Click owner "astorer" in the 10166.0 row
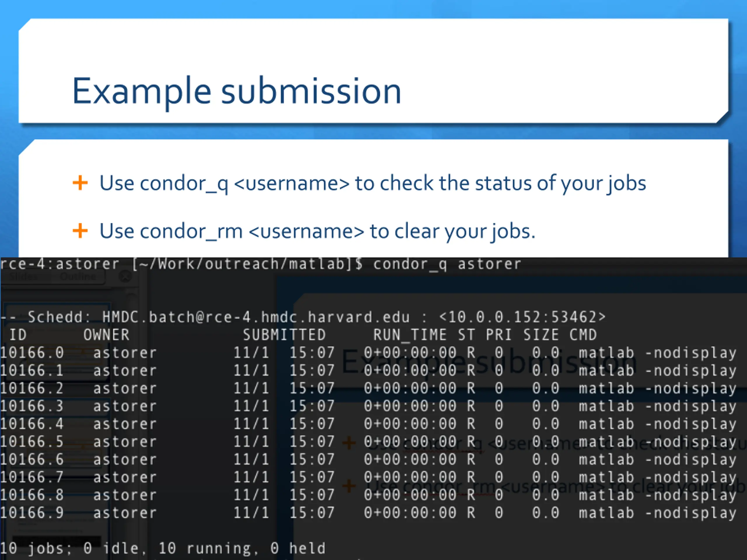 click(x=125, y=353)
